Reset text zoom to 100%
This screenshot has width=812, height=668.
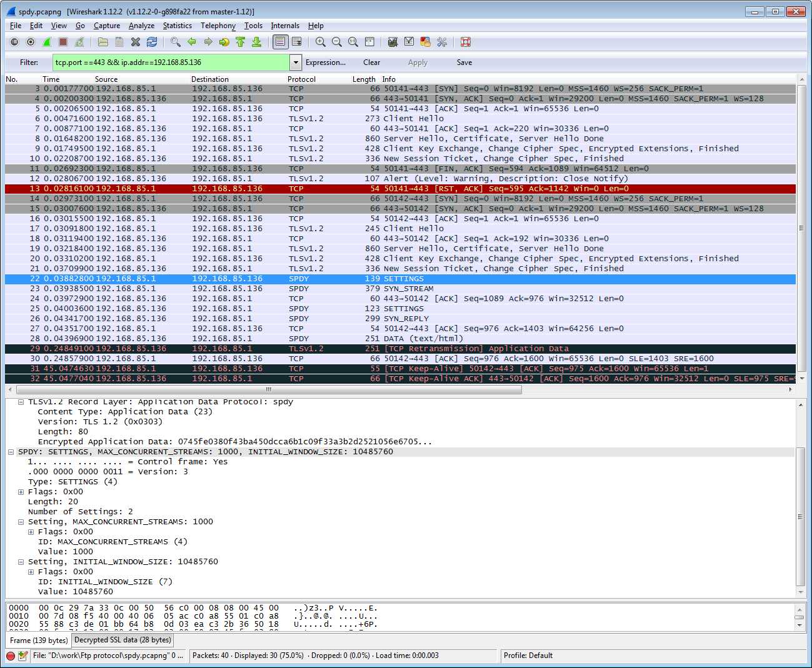pos(353,42)
